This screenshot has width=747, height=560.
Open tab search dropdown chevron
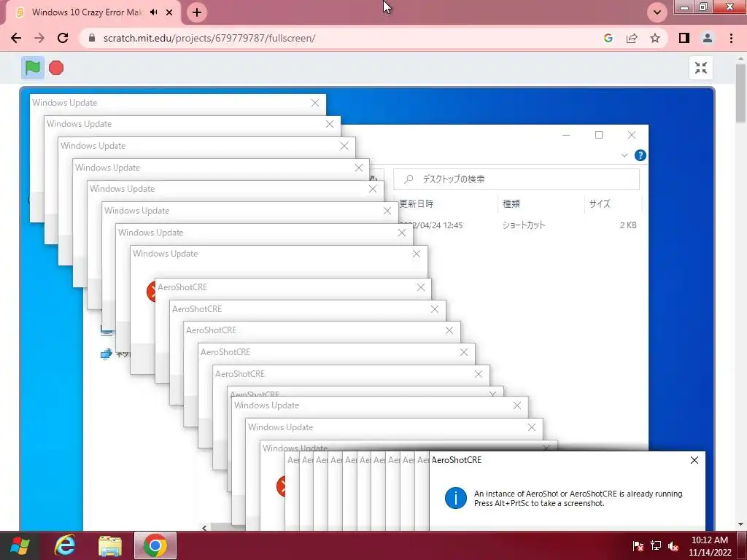[657, 12]
